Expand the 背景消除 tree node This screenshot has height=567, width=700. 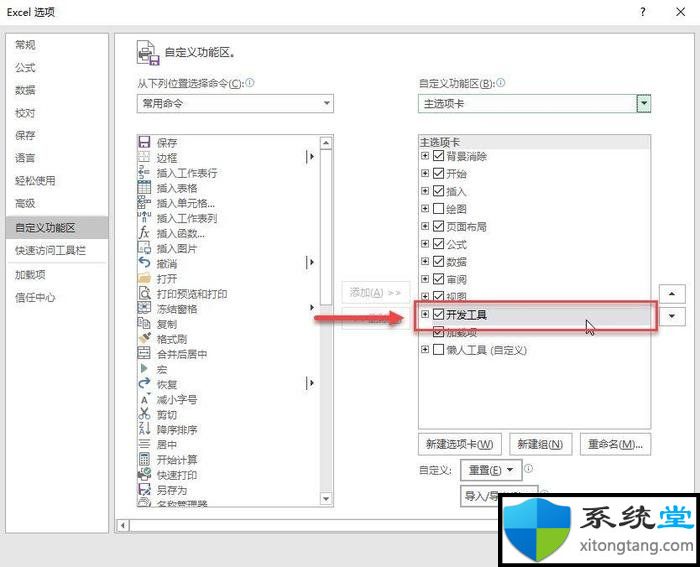coord(425,156)
